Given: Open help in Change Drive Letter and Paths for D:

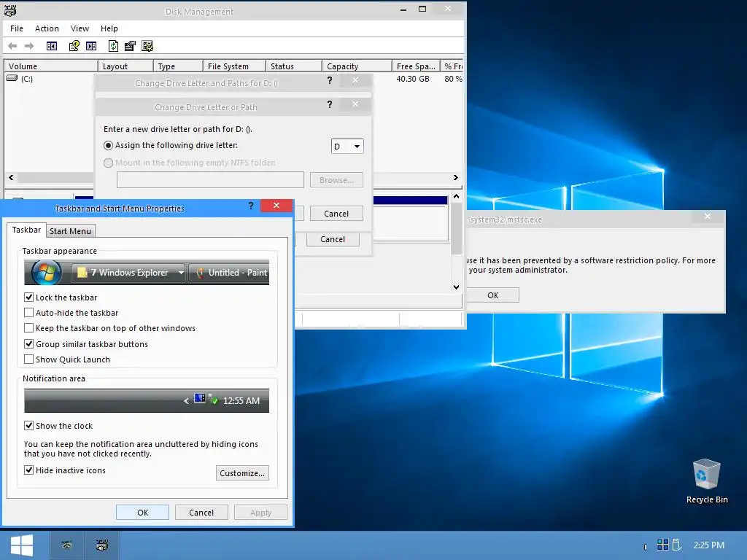Looking at the screenshot, I should [330, 80].
